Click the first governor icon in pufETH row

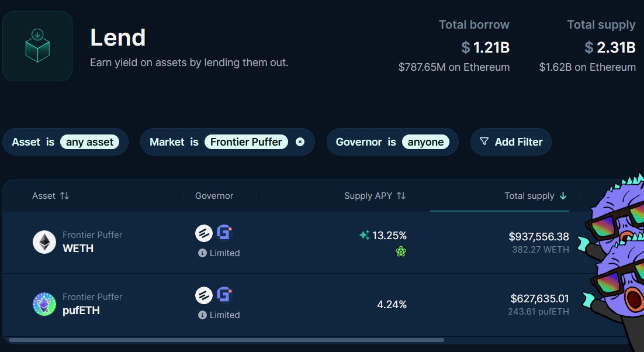(x=204, y=295)
